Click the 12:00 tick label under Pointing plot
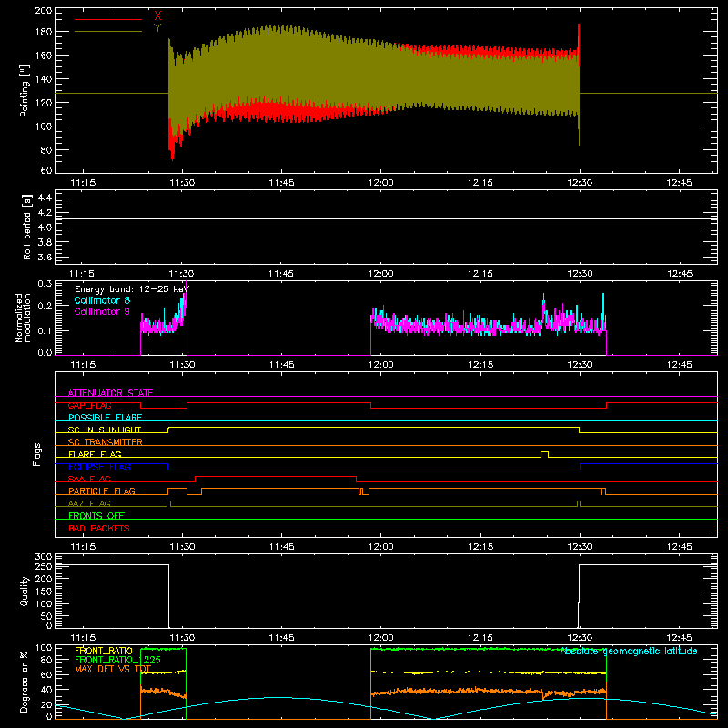The image size is (728, 728). (380, 183)
